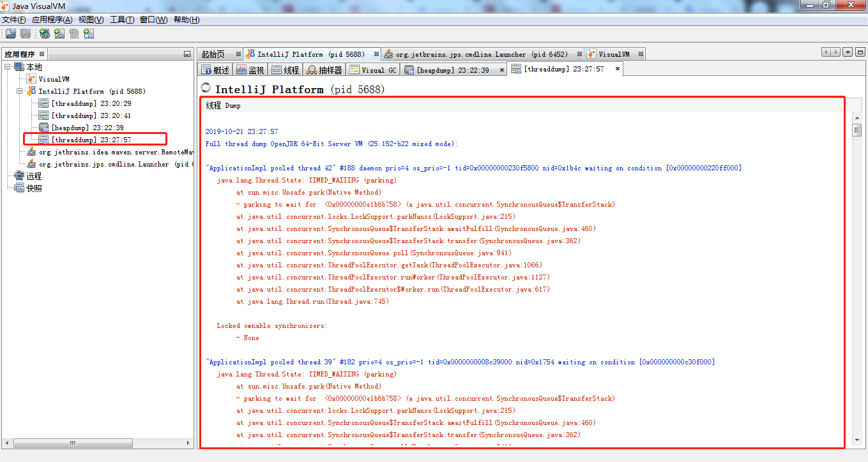Click the last toolbar icon, Add Snapshot
868x462 pixels.
[89, 34]
